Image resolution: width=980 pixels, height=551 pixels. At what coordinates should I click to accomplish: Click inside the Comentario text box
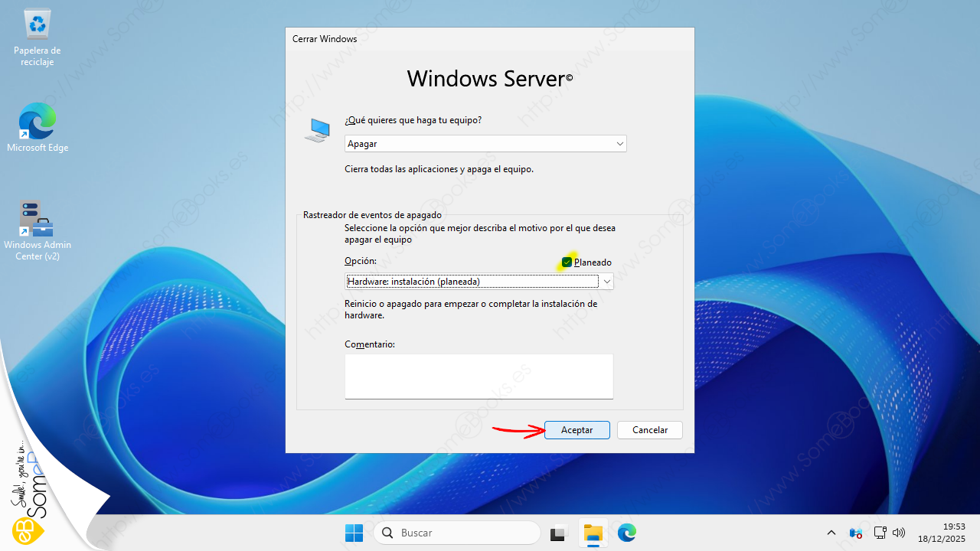(x=479, y=376)
